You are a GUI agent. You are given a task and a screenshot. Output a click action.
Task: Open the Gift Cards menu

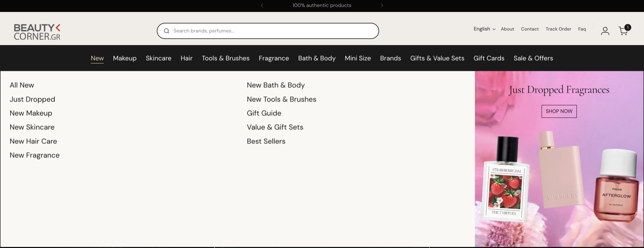coord(489,58)
